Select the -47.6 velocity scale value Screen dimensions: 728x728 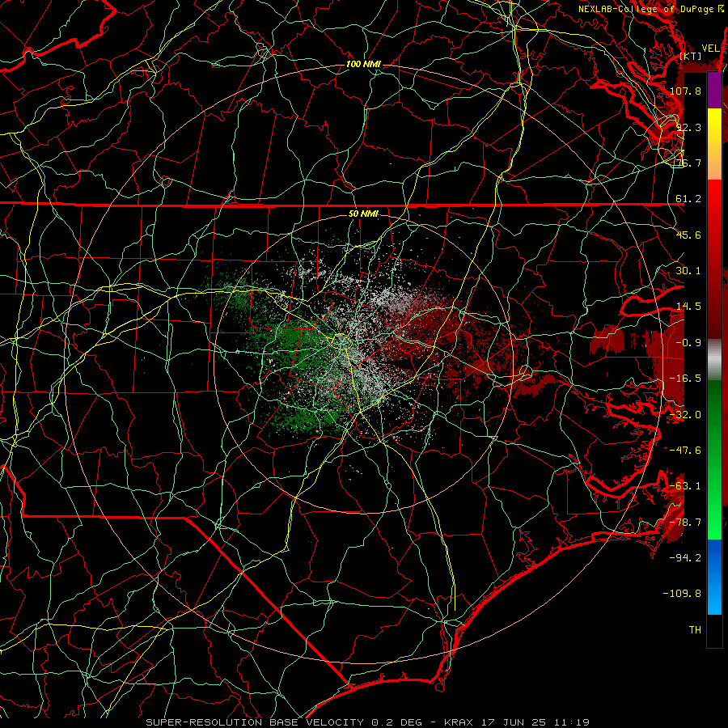click(x=685, y=451)
